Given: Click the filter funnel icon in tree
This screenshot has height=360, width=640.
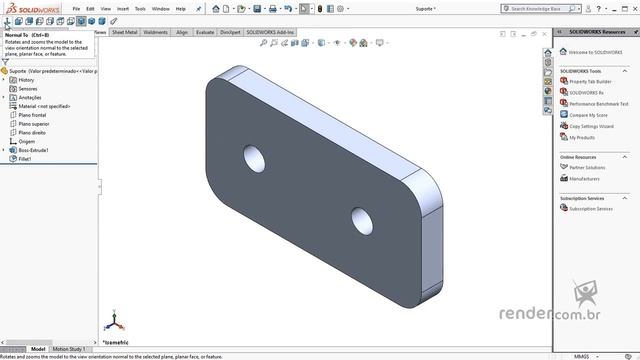Looking at the screenshot, I should pos(5,62).
